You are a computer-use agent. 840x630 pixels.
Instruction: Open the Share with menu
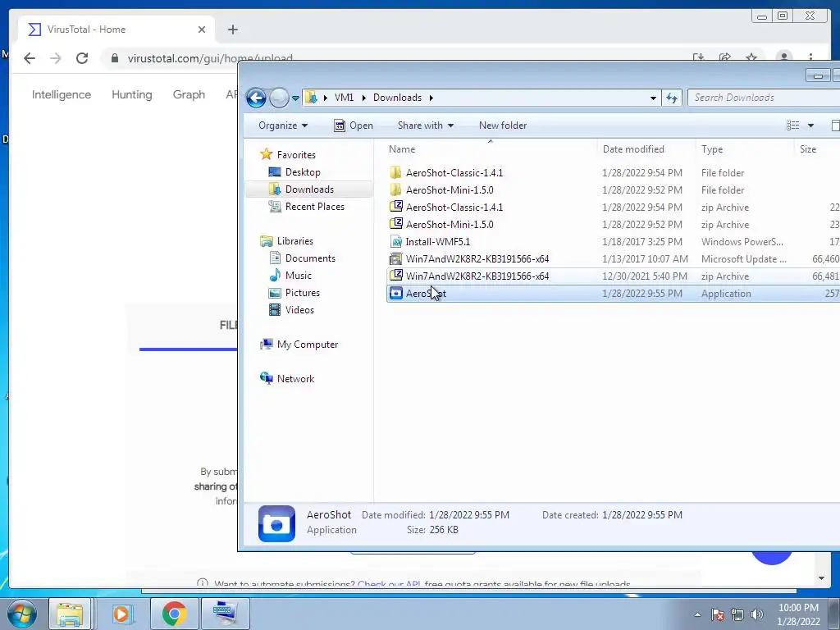tap(426, 126)
